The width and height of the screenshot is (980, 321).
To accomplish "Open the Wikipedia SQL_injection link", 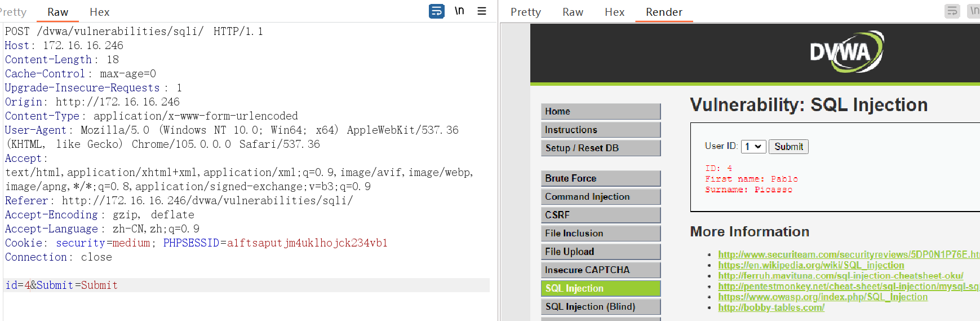I will (x=811, y=265).
